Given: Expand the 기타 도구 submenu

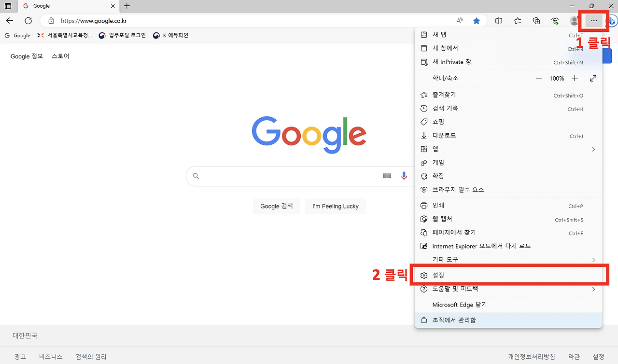Looking at the screenshot, I should tap(508, 259).
